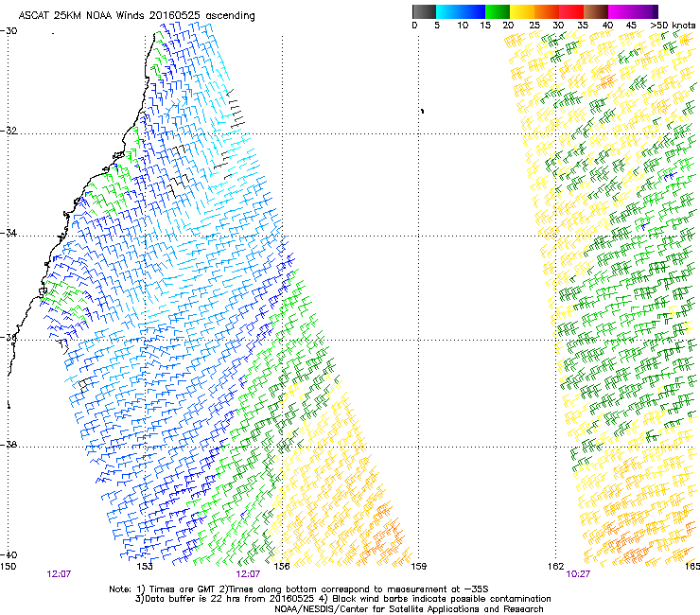Click the dark purple >50 knots color segment
The image size is (700, 615).
pos(656,11)
